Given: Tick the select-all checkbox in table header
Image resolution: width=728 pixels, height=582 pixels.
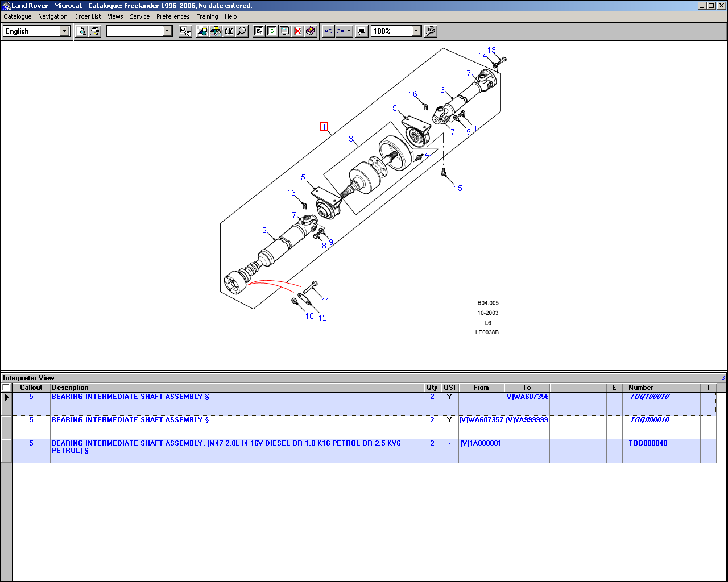Looking at the screenshot, I should [x=6, y=388].
